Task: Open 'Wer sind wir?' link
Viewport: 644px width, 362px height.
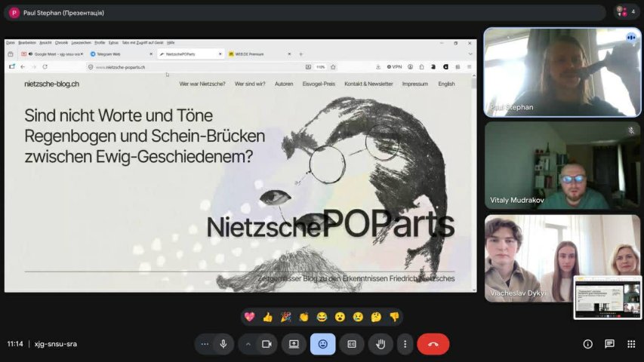Action: coord(250,84)
